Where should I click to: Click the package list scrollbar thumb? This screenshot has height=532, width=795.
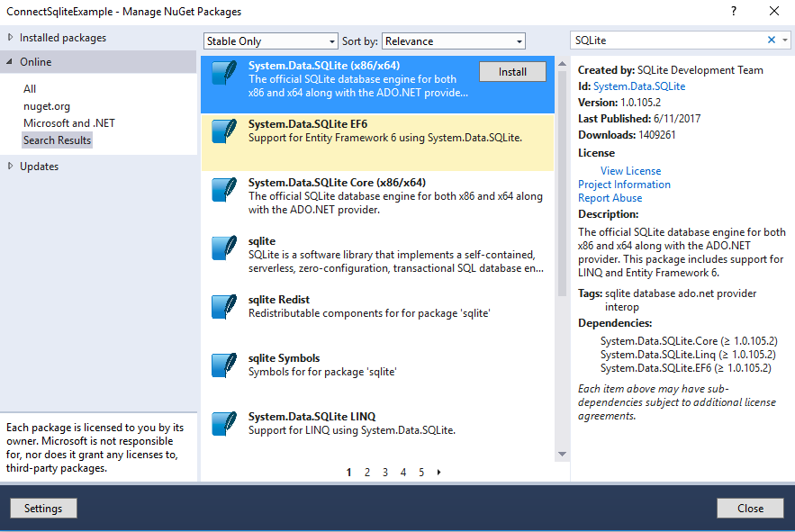pos(562,183)
